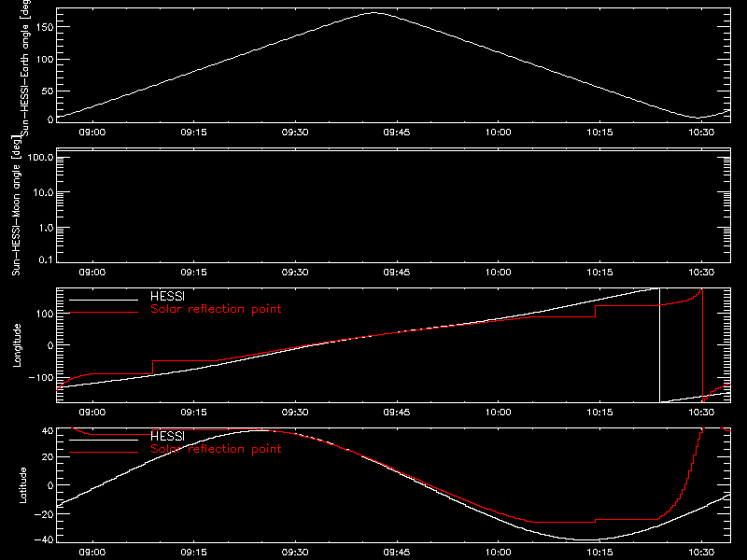Click the 100 tick on Earth angle axis
The width and height of the screenshot is (747, 560).
[x=44, y=59]
